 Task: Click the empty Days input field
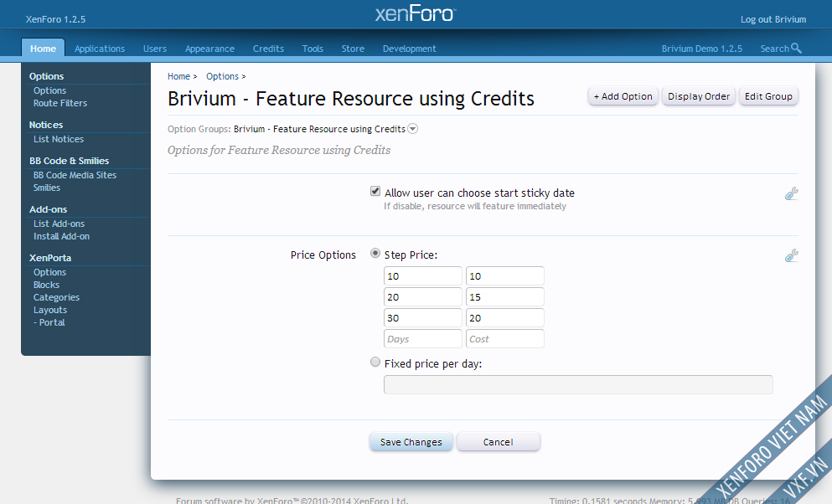click(423, 339)
